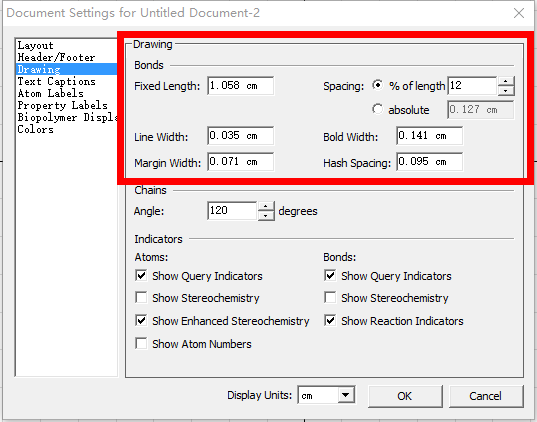Click the % of length value field
The height and width of the screenshot is (422, 537).
(472, 86)
